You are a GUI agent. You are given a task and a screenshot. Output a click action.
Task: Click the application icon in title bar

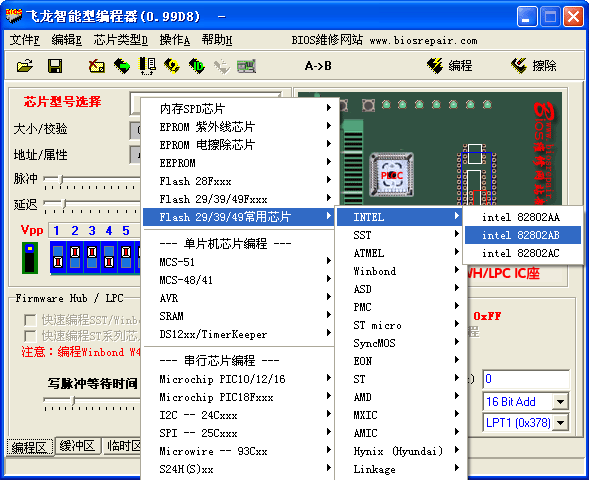(x=14, y=16)
